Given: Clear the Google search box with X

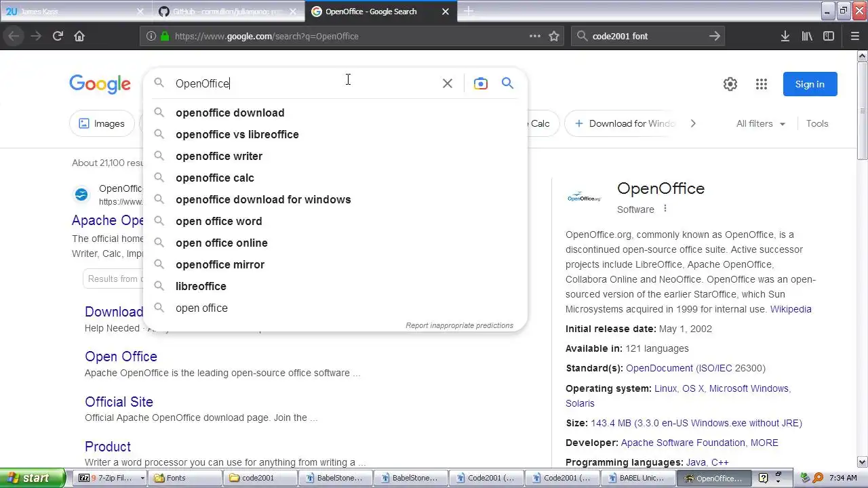Looking at the screenshot, I should pos(448,83).
